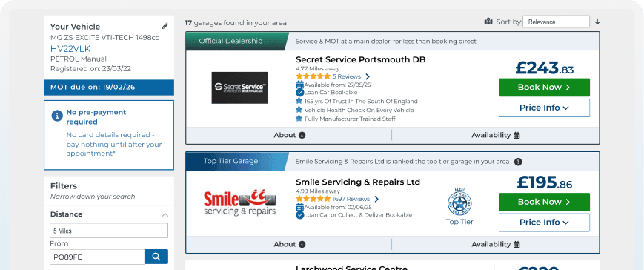Collapse the Distance filter section
The image size is (644, 270).
point(165,214)
